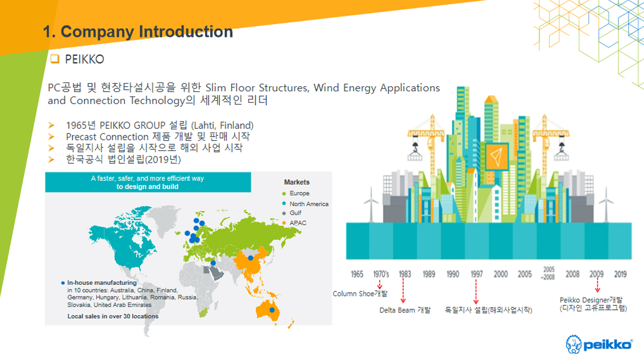Click the Peikko Designer개발 label
Viewport: 644px width, 354px height.
[x=591, y=300]
